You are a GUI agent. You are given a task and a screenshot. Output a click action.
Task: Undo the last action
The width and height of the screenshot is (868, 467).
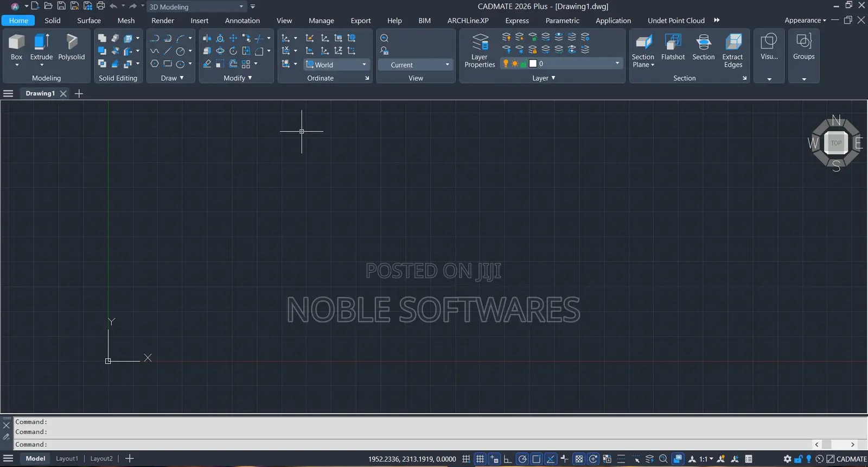[113, 6]
